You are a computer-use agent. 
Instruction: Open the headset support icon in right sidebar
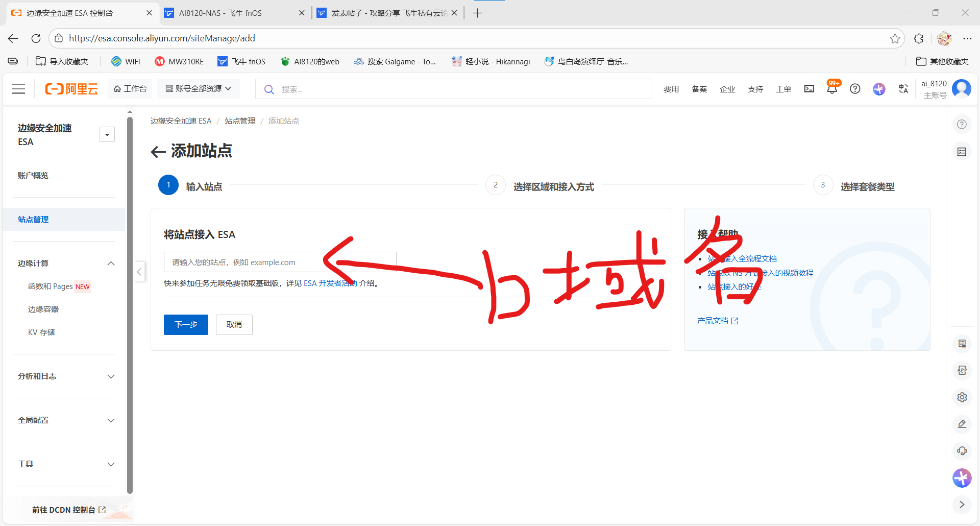point(962,451)
